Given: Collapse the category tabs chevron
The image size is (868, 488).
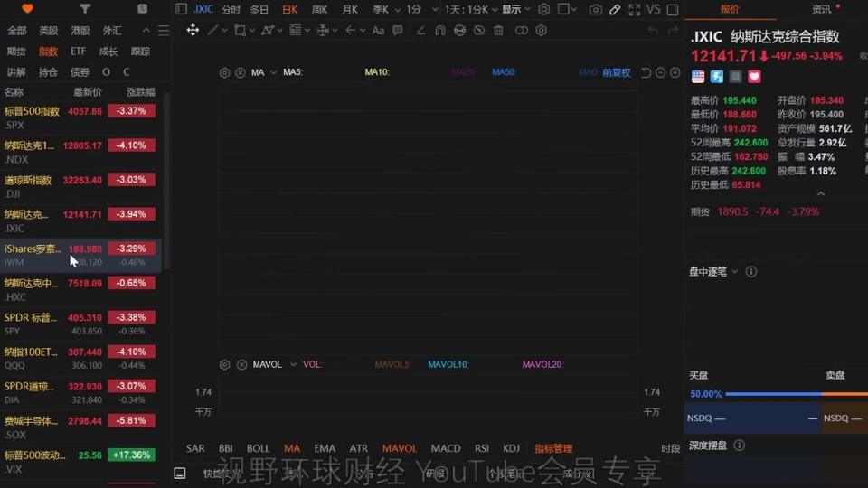Looking at the screenshot, I should [146, 31].
